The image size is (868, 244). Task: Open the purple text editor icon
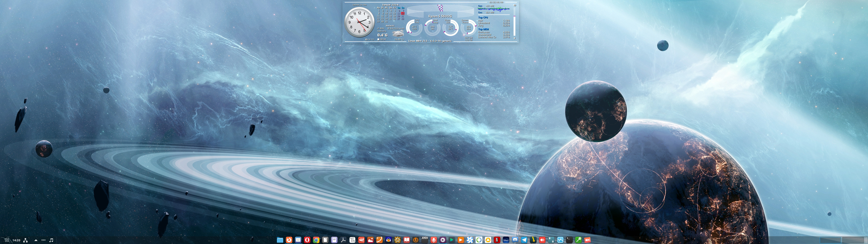tap(334, 240)
